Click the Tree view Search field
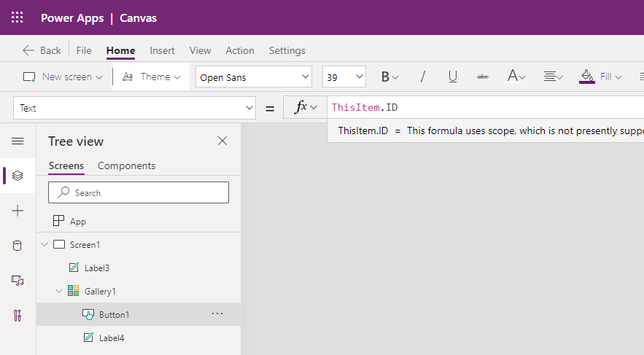Image resolution: width=644 pixels, height=355 pixels. click(x=139, y=192)
